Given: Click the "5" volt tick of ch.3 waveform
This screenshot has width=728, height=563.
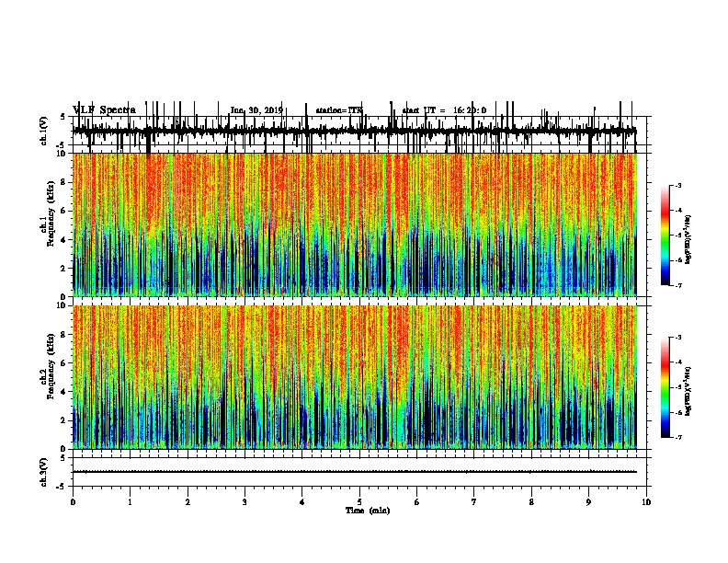Looking at the screenshot, I should click(63, 458).
